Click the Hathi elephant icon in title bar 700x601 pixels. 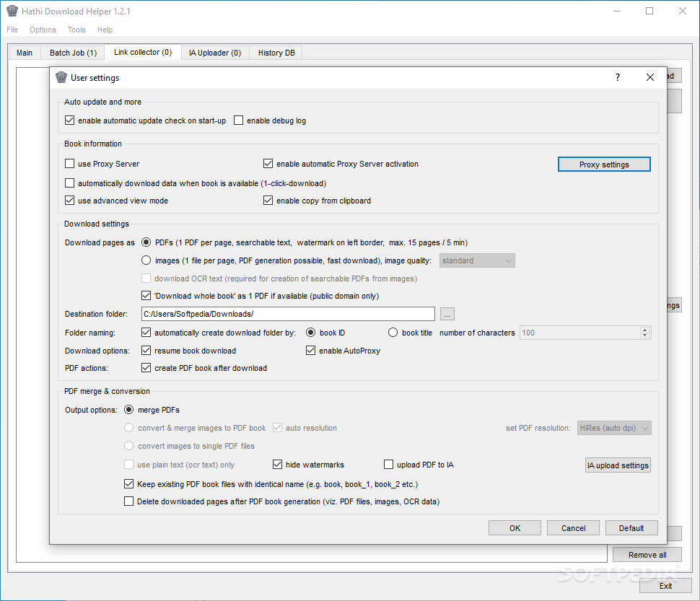(x=12, y=11)
